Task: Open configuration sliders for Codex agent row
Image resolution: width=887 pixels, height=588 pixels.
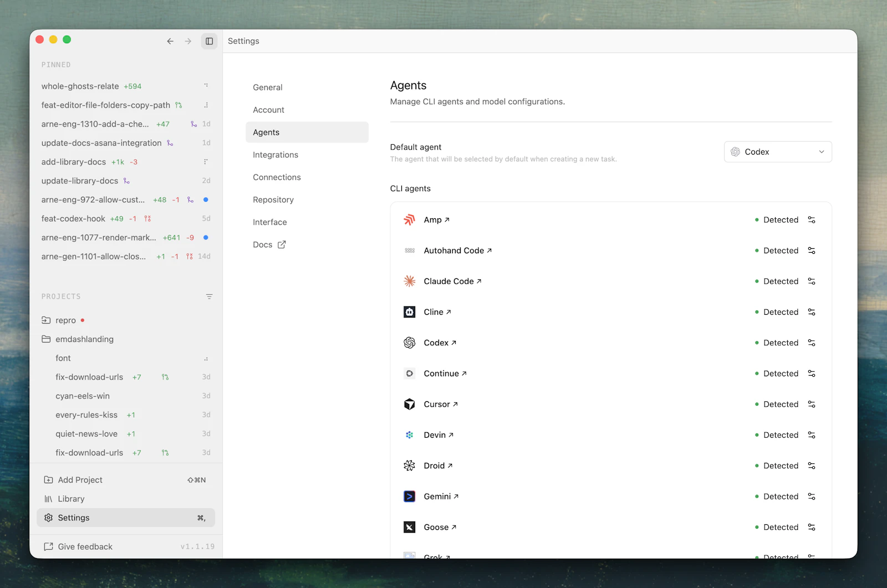Action: pyautogui.click(x=812, y=343)
